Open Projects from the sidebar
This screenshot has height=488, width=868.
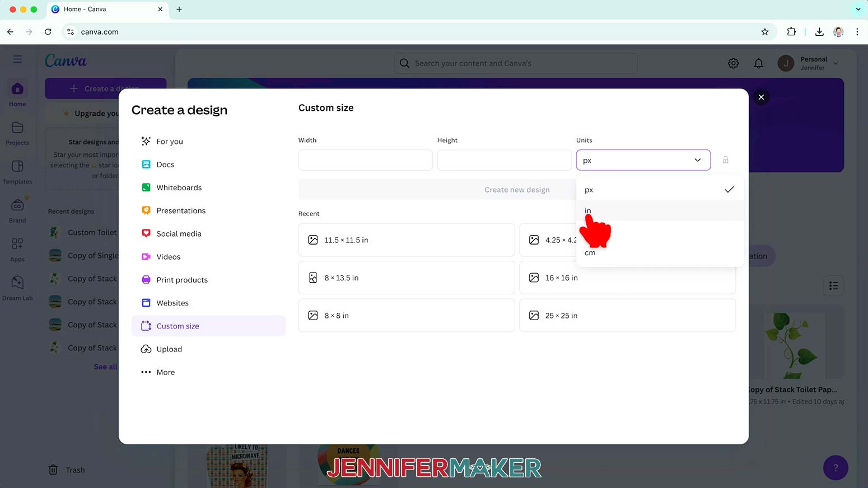pos(17,133)
